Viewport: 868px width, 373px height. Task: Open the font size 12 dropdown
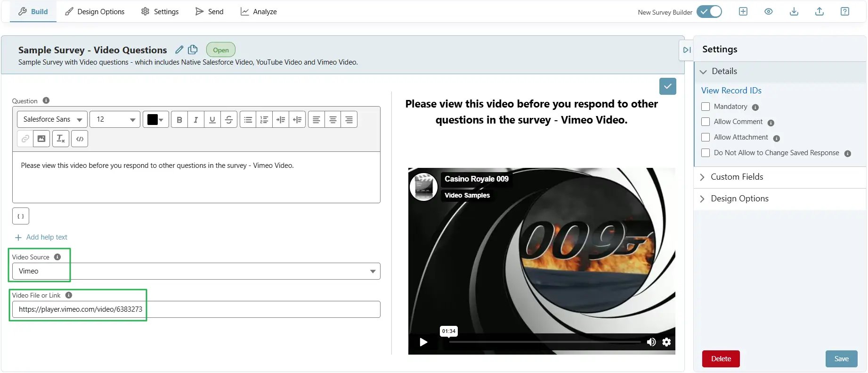pos(115,120)
